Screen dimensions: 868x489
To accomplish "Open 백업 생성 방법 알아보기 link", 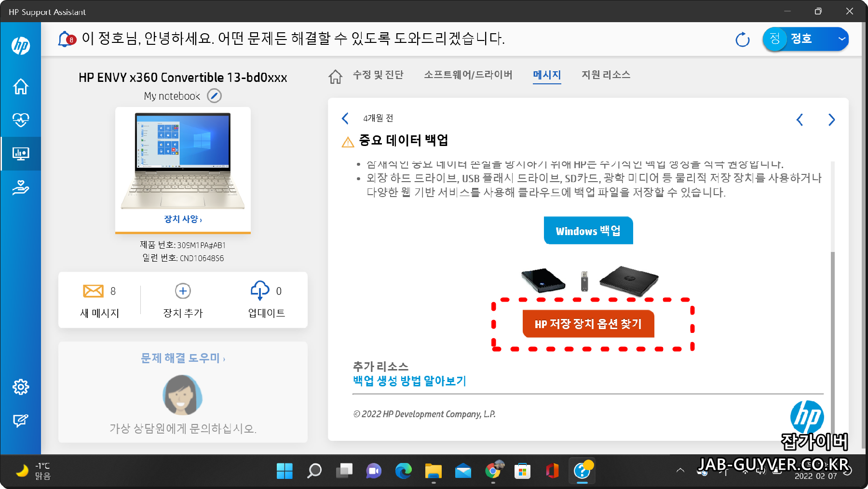I will point(409,381).
